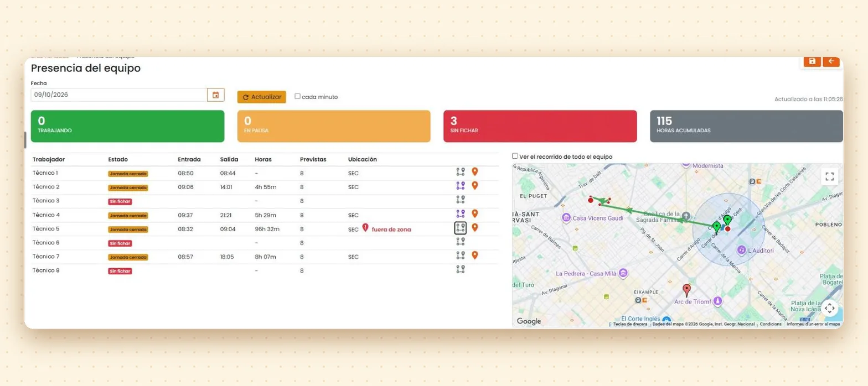This screenshot has width=868, height=386.
Task: Click the red Arc de Triomf map marker
Action: tap(687, 290)
